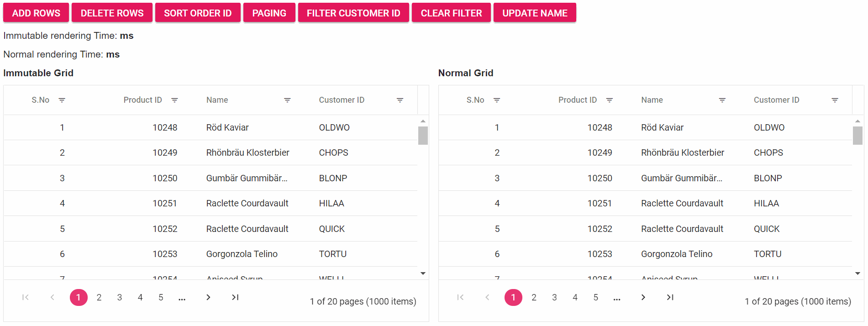
Task: Open Product ID filter icon in Normal Grid
Action: tap(609, 100)
